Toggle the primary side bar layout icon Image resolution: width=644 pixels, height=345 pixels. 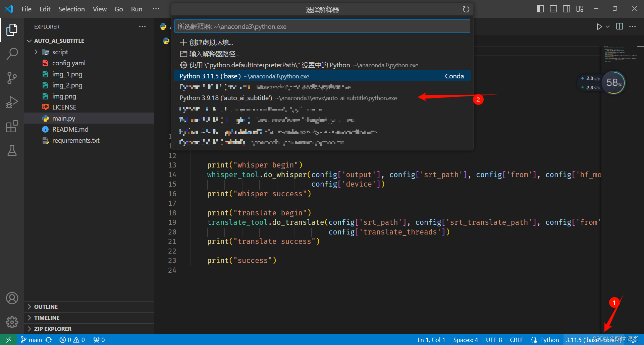coord(540,9)
